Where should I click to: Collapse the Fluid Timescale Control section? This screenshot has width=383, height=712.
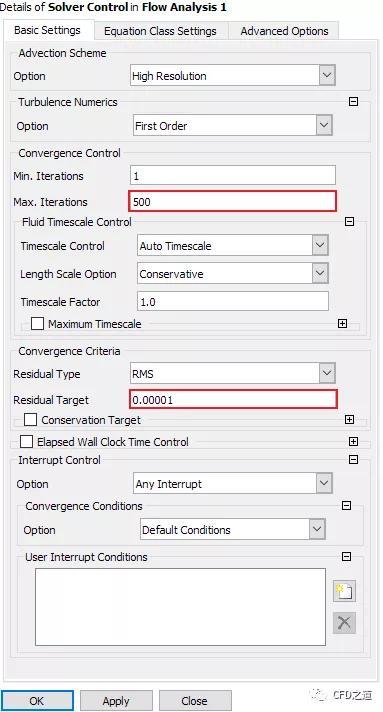(349, 222)
